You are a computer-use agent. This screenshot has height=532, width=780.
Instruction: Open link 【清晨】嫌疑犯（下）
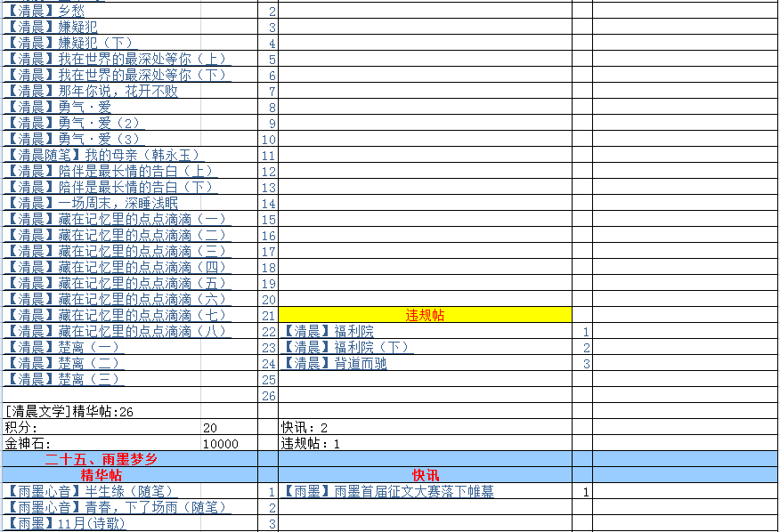pos(70,43)
